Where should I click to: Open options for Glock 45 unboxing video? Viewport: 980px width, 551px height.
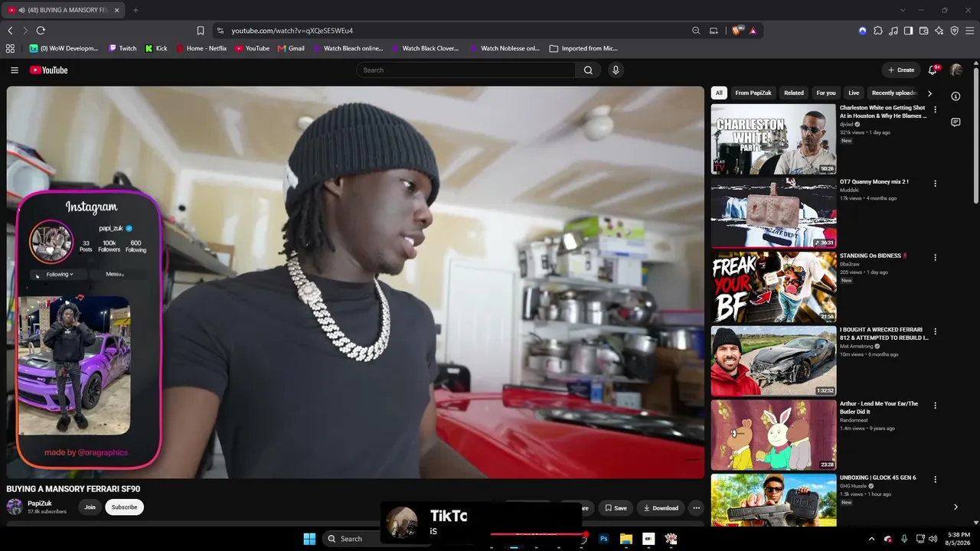935,480
